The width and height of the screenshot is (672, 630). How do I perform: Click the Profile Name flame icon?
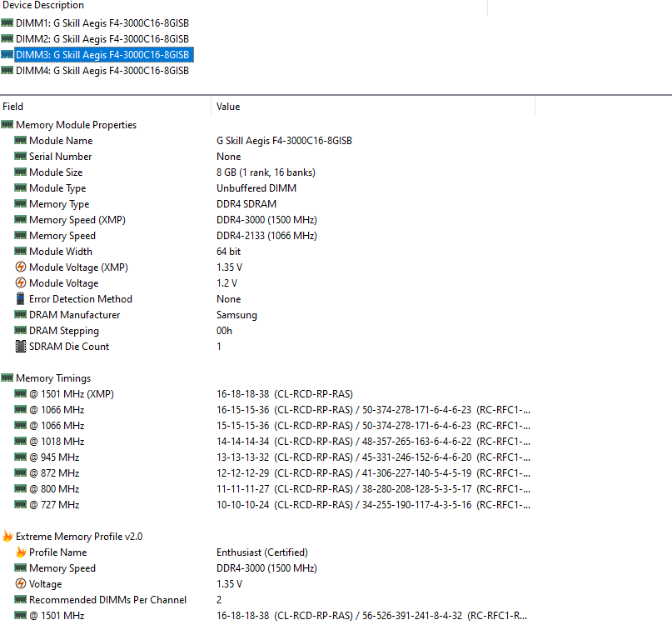[21, 552]
